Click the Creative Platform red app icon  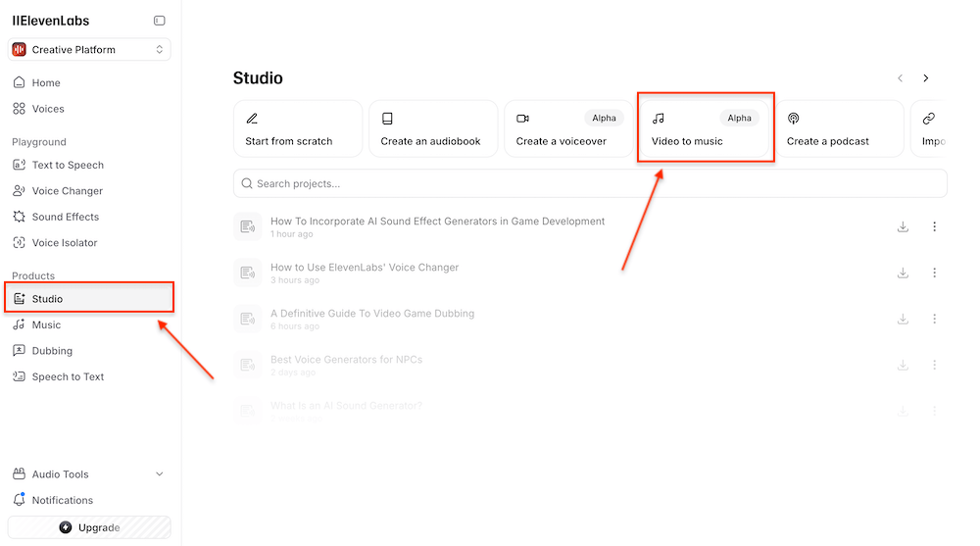[20, 49]
